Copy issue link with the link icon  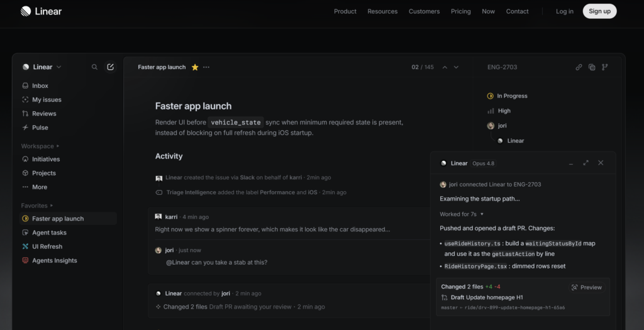click(x=579, y=67)
